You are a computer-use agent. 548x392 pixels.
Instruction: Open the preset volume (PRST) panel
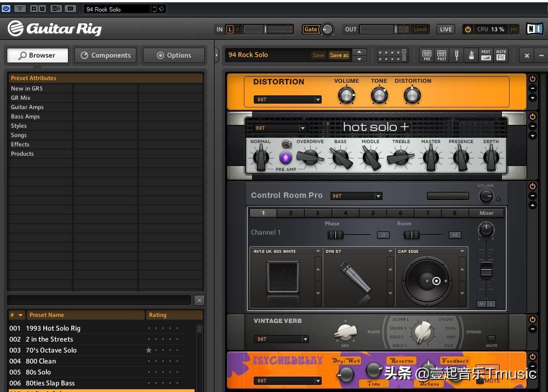(486, 55)
